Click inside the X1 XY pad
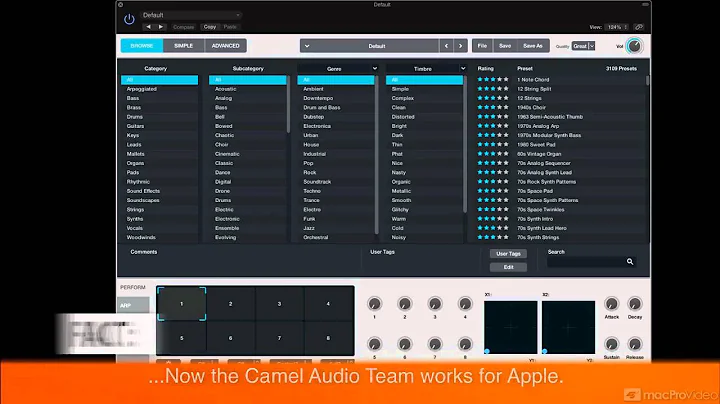This screenshot has width=720, height=404. point(511,327)
